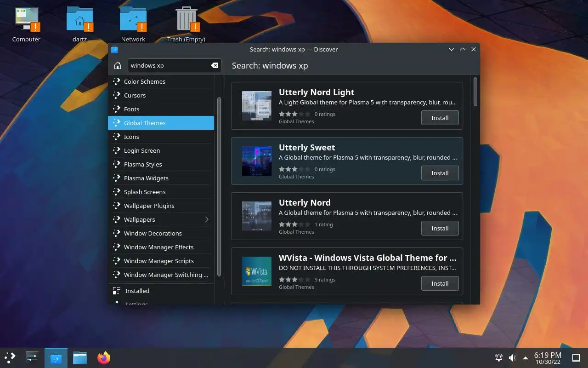Open Utterly Nord thumbnail
Screen dimensions: 588x368
point(257,216)
